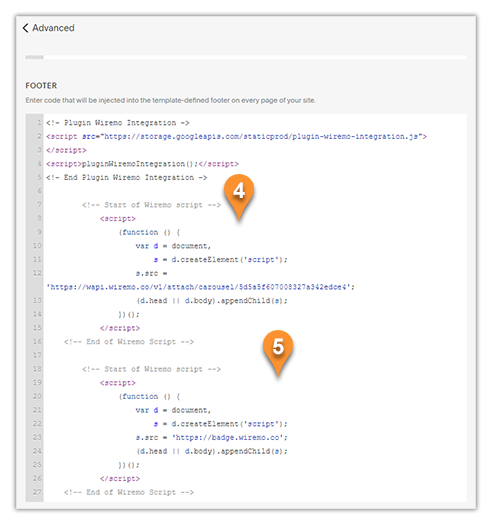This screenshot has height=525, width=494.
Task: Click line 16 'End of Wiremo Script' comment
Action: coord(129,342)
